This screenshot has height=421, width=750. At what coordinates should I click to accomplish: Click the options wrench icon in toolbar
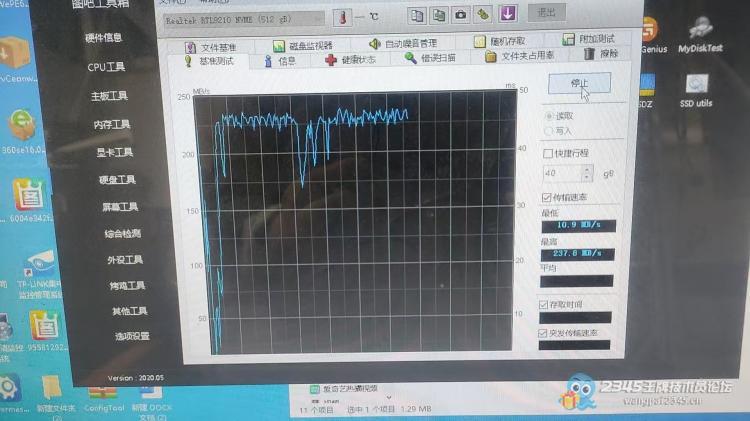pos(484,15)
